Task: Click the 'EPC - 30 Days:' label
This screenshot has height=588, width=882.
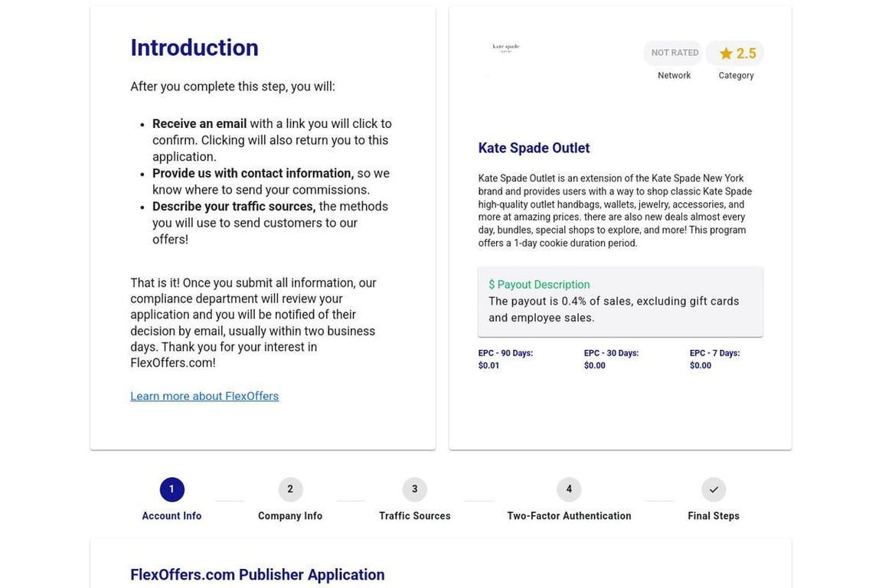Action: point(612,354)
